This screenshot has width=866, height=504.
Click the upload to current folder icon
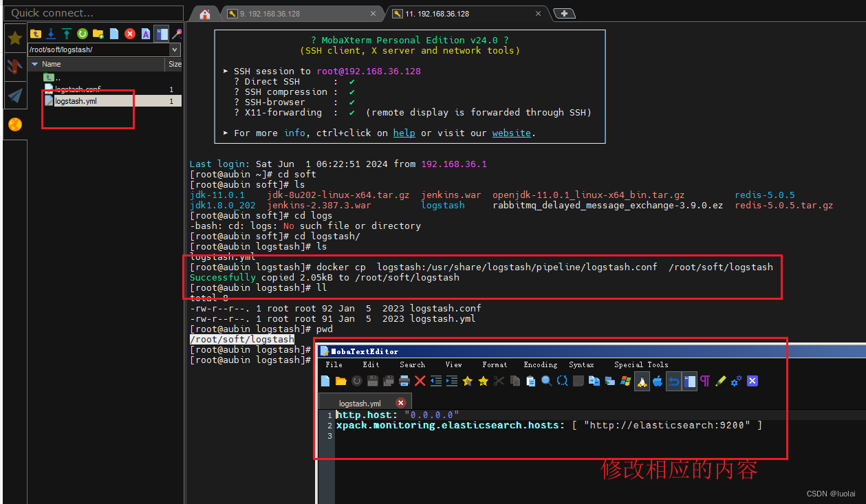[x=67, y=34]
